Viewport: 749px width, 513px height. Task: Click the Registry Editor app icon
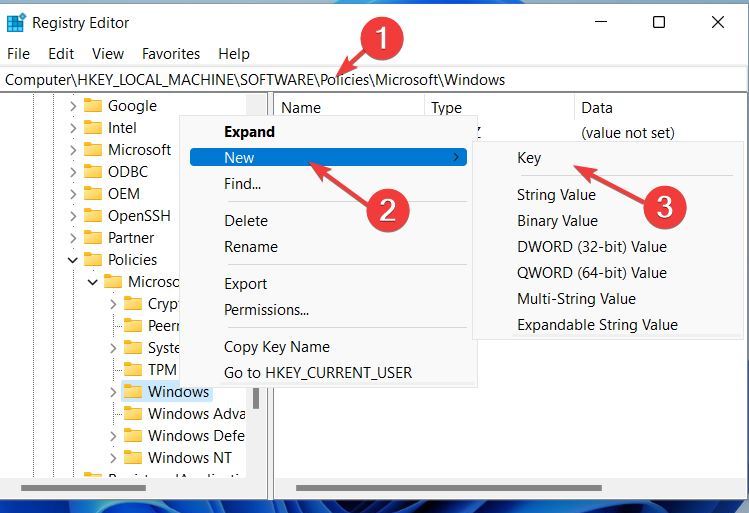click(x=16, y=22)
